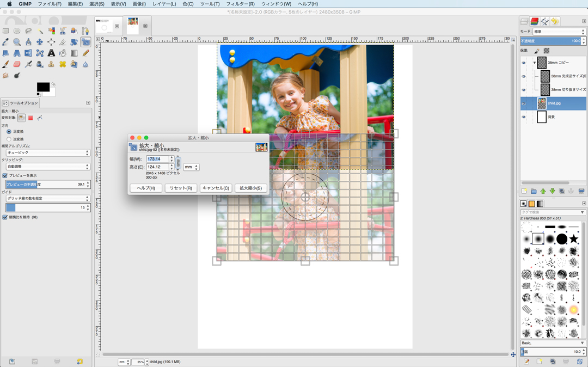Select the Pencil tool
Viewport: 588px width, 367px height.
(x=85, y=53)
